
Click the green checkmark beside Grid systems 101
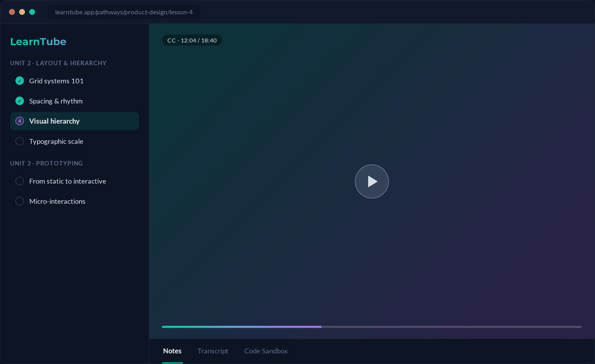20,81
